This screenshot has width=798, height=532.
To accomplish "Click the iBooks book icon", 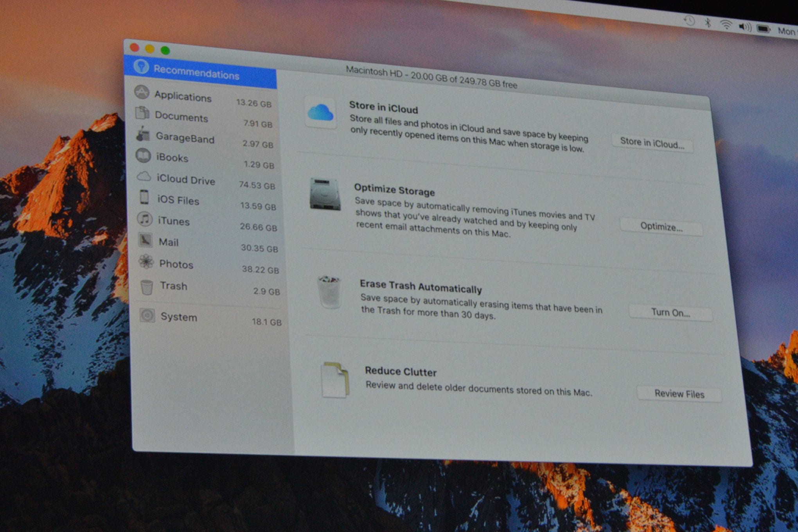I will (143, 155).
